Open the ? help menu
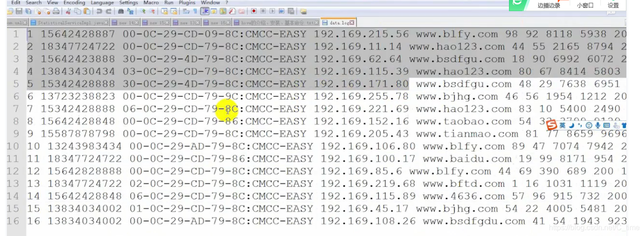The height and width of the screenshot is (236, 644). click(227, 2)
